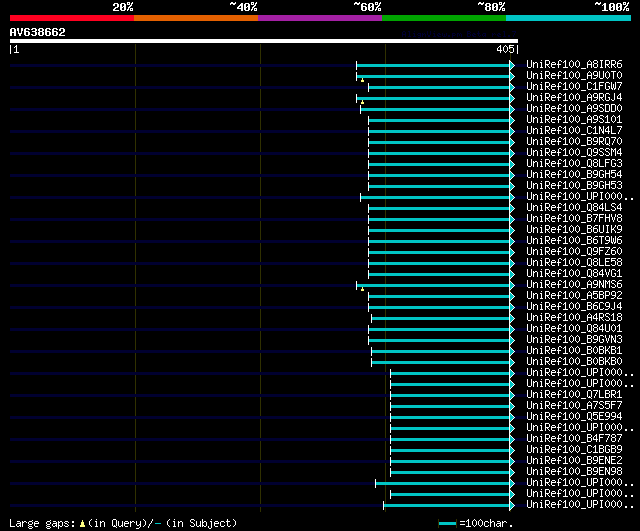
Task: Click the 100char scale bar in the legend
Action: (447, 523)
